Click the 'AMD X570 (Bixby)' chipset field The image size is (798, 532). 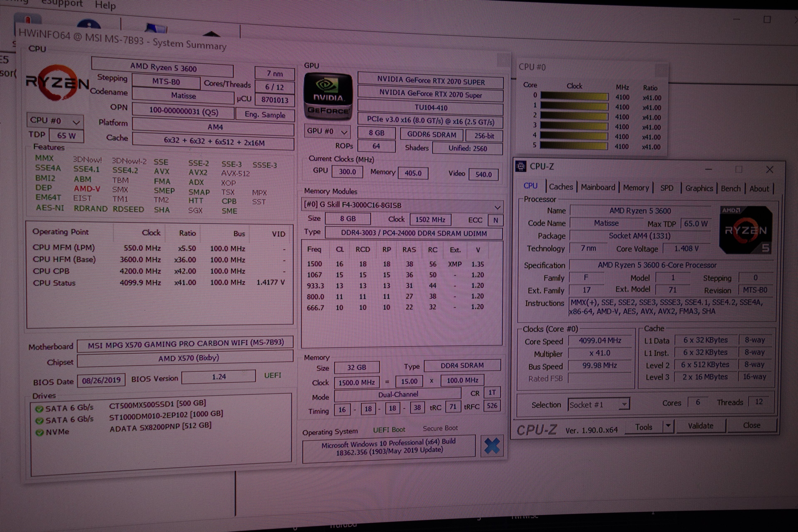[185, 359]
